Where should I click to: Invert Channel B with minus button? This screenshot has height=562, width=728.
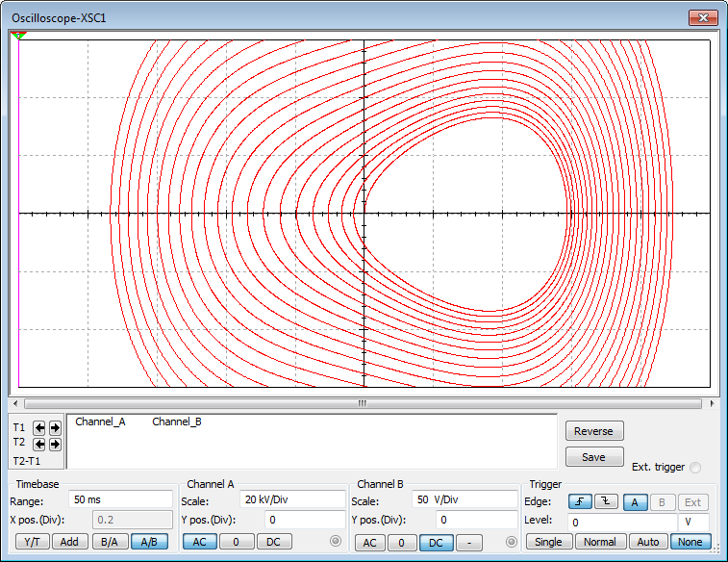click(469, 543)
